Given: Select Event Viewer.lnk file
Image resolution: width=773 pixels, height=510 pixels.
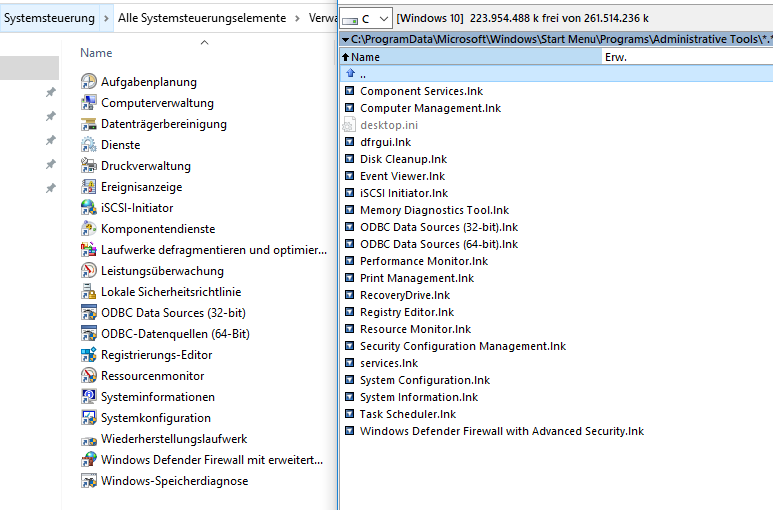Looking at the screenshot, I should click(x=402, y=176).
